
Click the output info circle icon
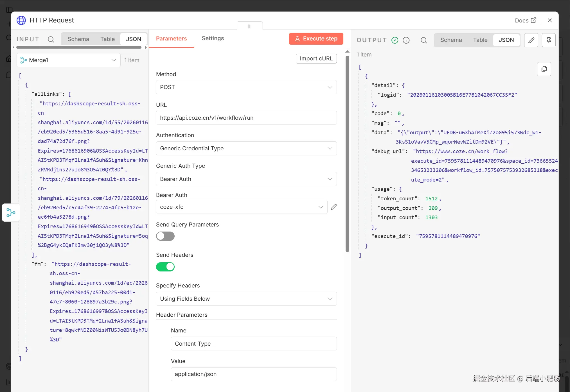pos(406,40)
